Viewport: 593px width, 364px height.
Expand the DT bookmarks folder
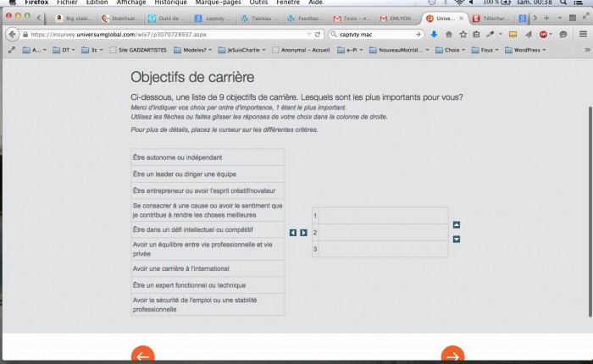tap(64, 50)
